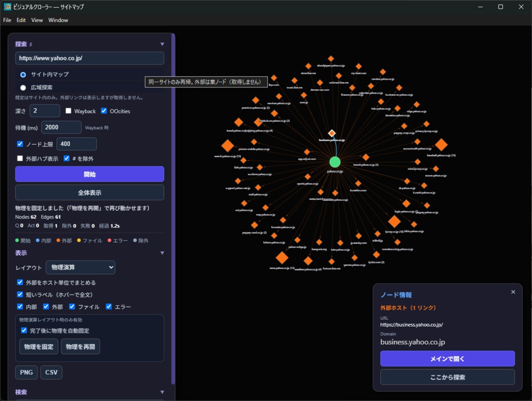The height and width of the screenshot is (401, 532).
Task: Toggle the ファイル filter checkbox
Action: click(72, 307)
